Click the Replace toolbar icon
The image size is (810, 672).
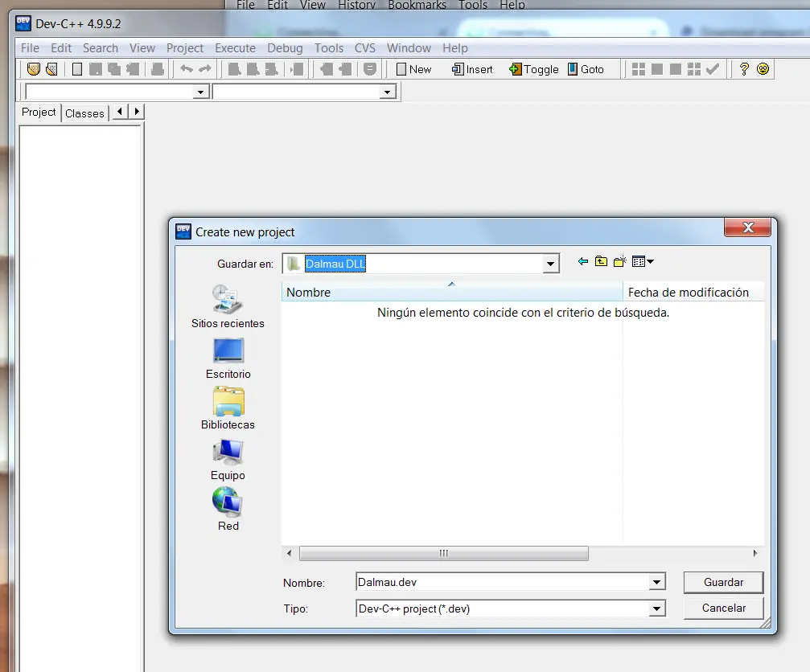point(253,69)
